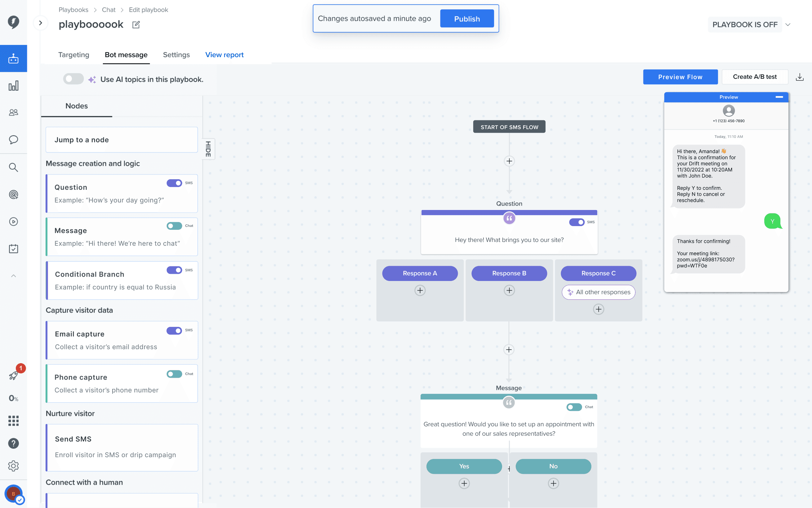Toggle SMS switch on Conditional Branch card
This screenshot has height=508, width=812.
point(174,270)
